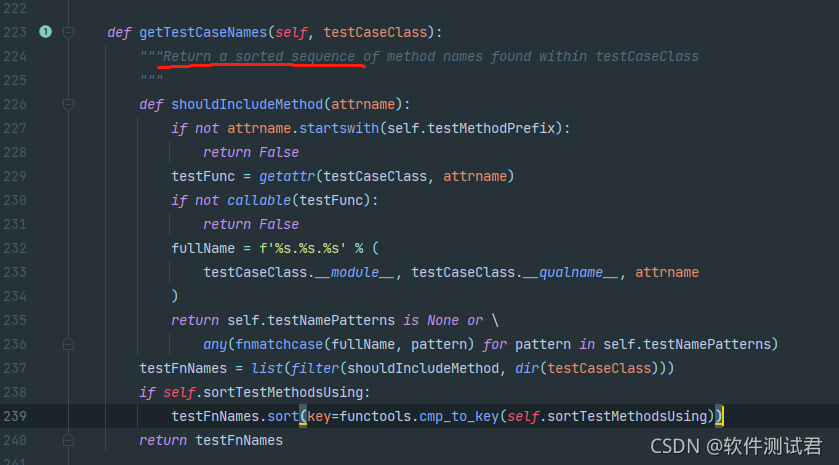Click line number 239 in the gutter
The width and height of the screenshot is (839, 465).
[14, 416]
